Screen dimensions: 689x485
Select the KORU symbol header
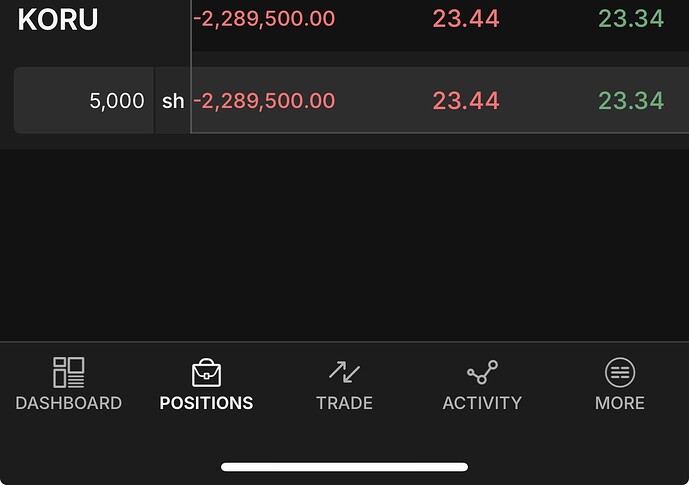point(58,19)
